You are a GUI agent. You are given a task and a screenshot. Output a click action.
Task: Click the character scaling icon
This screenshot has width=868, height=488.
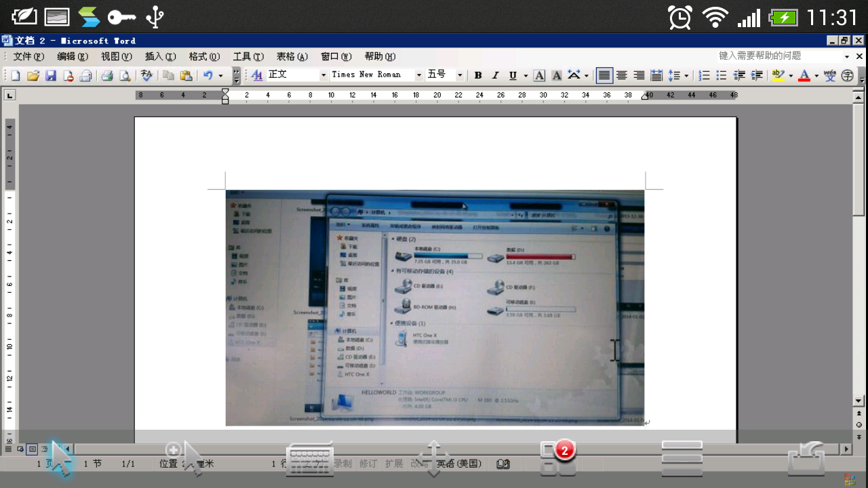[x=574, y=75]
